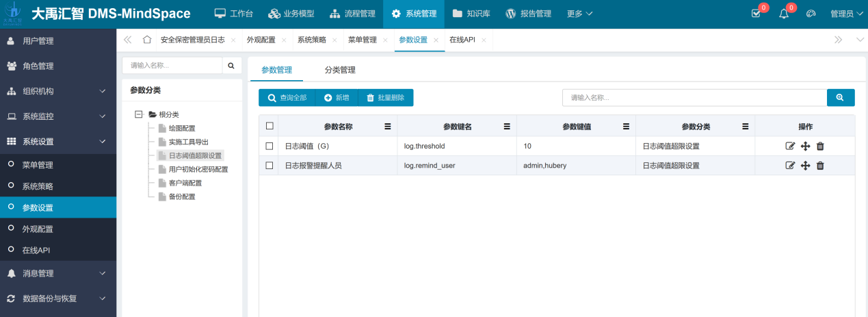Viewport: 868px width, 317px height.
Task: Open 角色管理 in the sidebar
Action: (58, 66)
